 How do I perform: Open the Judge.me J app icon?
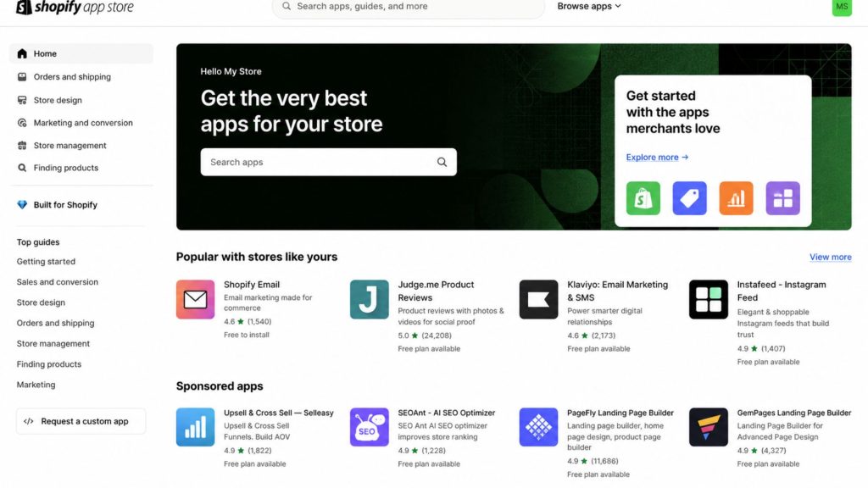[370, 299]
